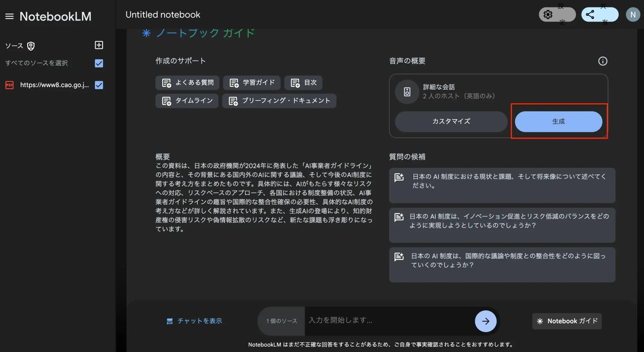The width and height of the screenshot is (644, 352).
Task: Click the speaker icon beside 詳細な会話
Action: pyautogui.click(x=407, y=92)
